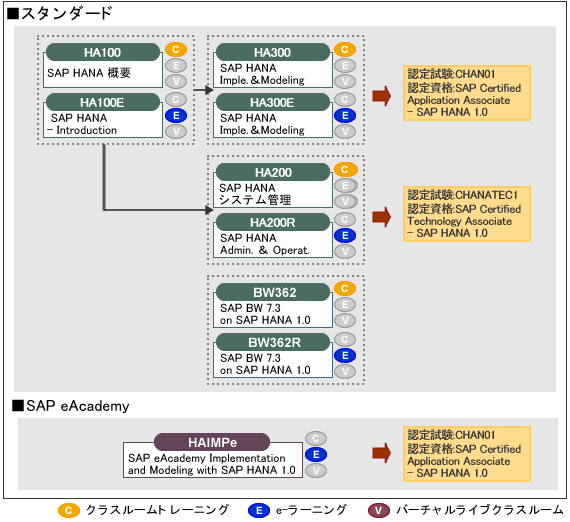This screenshot has width=570, height=522.
Task: Open the HA200 course box
Action: coord(273,185)
